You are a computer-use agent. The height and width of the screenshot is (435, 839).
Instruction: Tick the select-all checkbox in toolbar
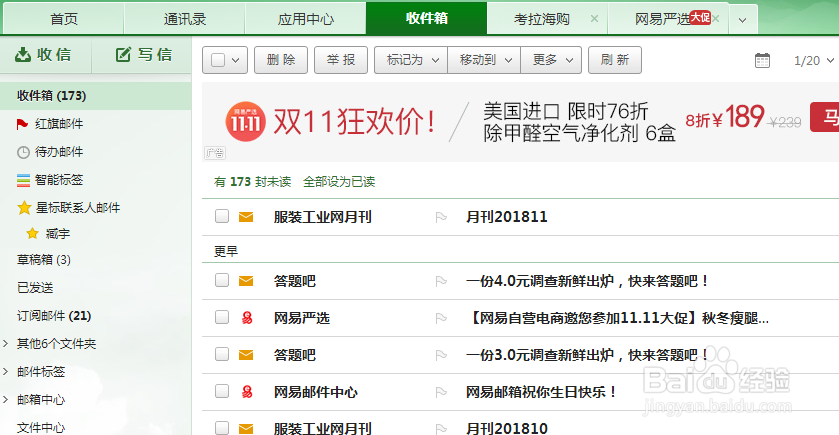pyautogui.click(x=218, y=60)
